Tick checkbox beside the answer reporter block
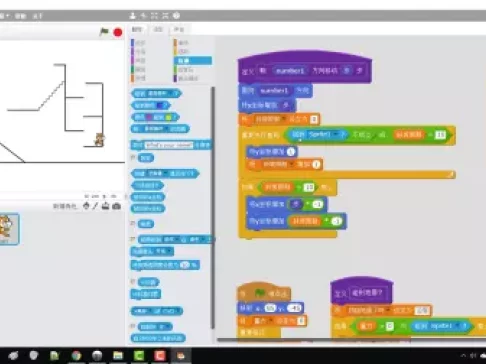The width and height of the screenshot is (486, 364). [x=133, y=157]
